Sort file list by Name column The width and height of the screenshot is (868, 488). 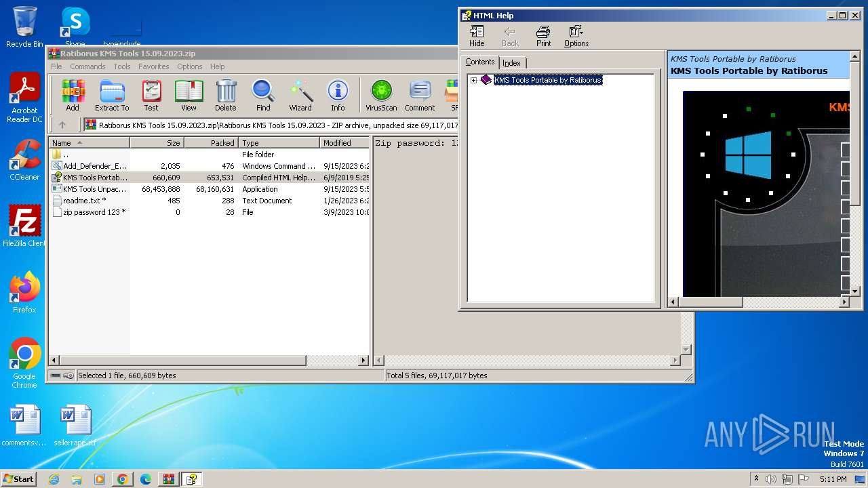click(x=90, y=142)
